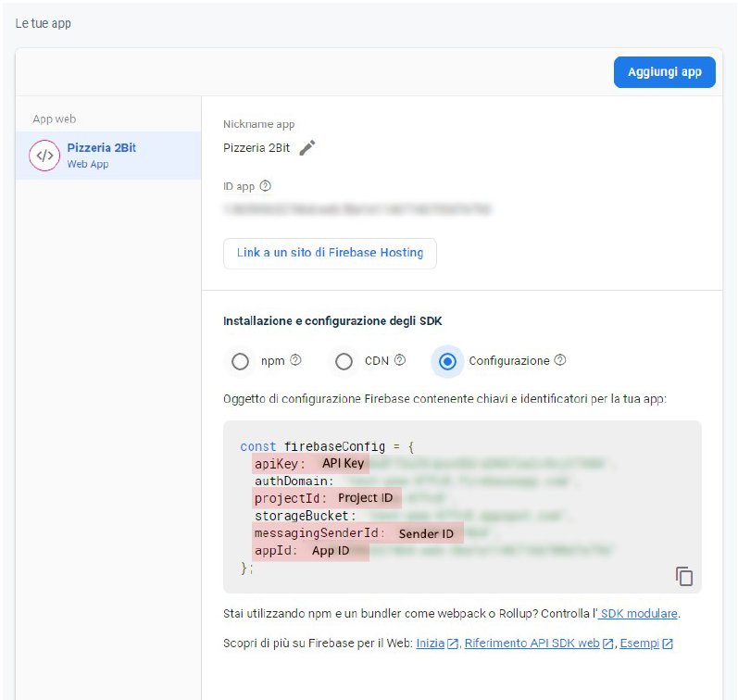Click external-link icon next to Riferimento API
This screenshot has height=700, width=738.
[x=607, y=644]
